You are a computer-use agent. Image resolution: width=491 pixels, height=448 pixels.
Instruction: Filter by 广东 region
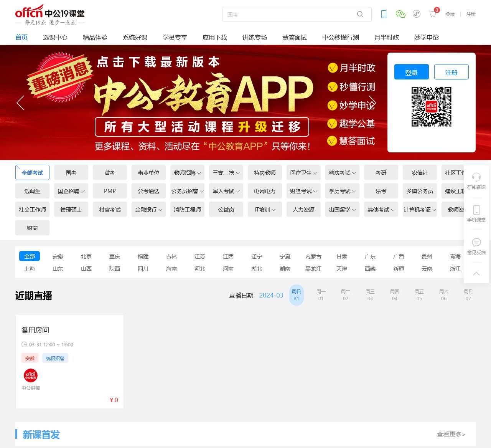tap(370, 256)
